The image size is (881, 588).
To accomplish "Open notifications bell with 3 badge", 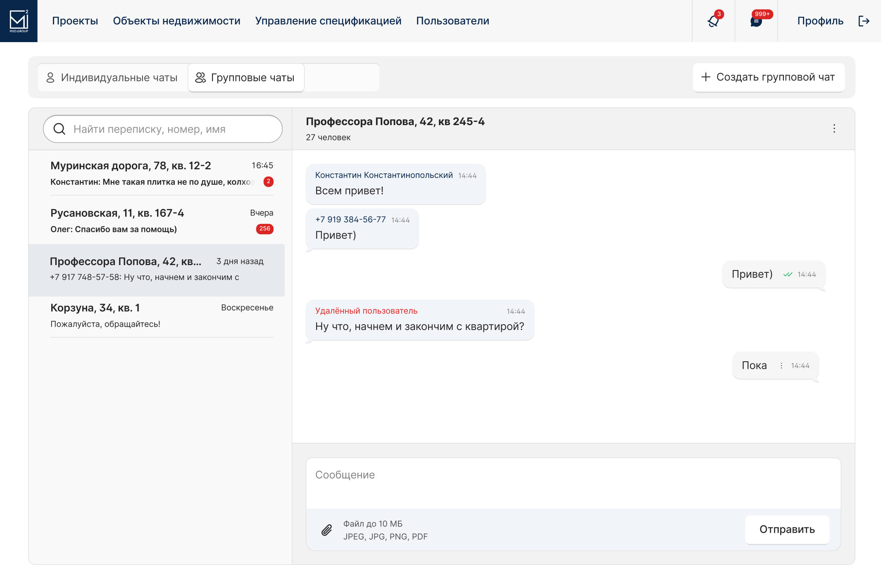I will point(714,21).
